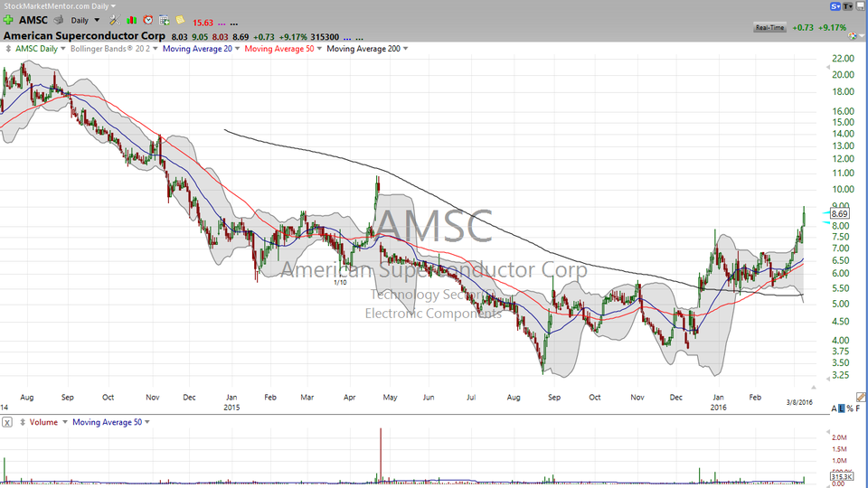The image size is (868, 488).
Task: Click the green and red bars indicator icon
Action: 132,20
